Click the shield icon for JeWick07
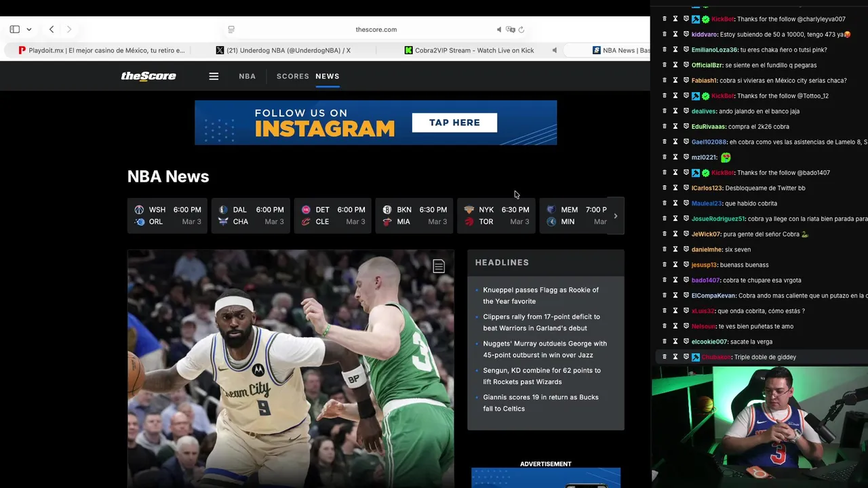The width and height of the screenshot is (868, 488). (x=686, y=234)
